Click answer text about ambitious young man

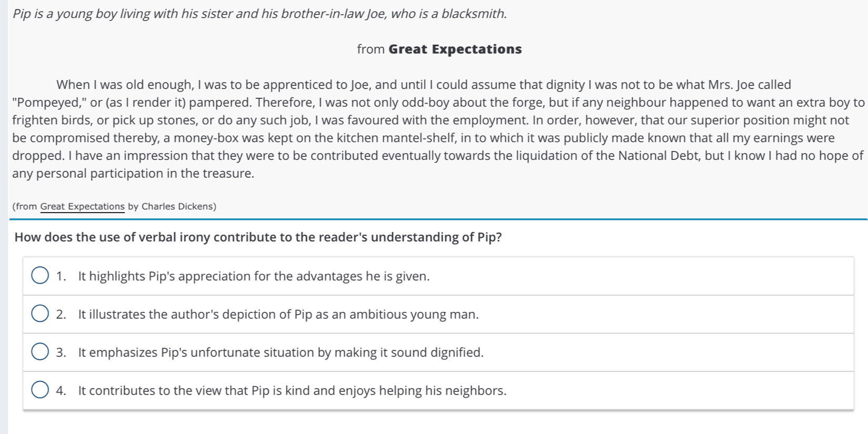pos(278,315)
